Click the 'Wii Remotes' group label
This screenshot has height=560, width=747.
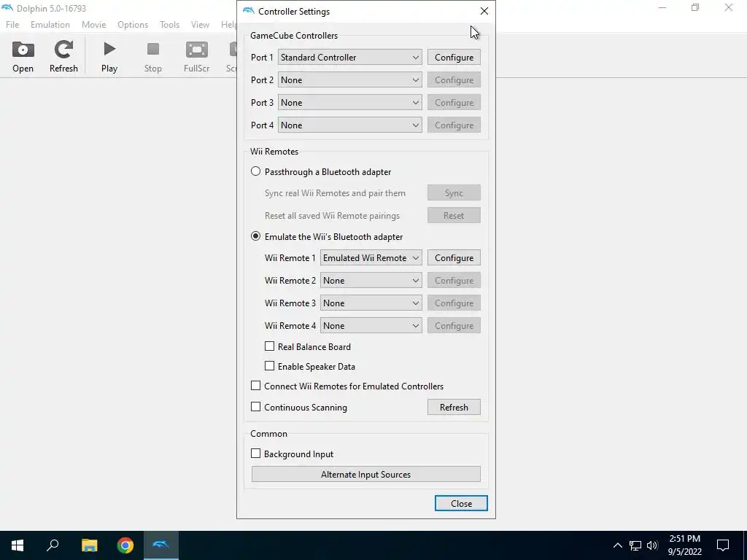point(274,152)
